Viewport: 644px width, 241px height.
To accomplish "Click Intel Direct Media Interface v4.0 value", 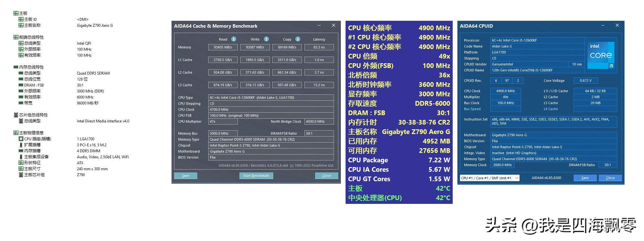I will 103,121.
